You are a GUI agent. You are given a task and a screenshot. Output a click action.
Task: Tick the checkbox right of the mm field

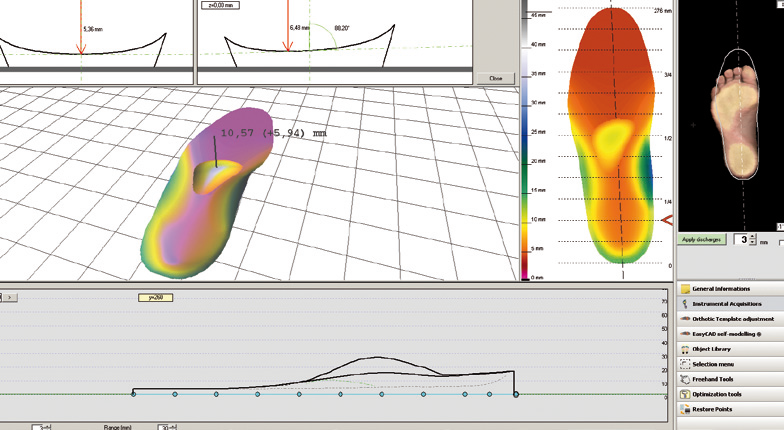point(780,240)
